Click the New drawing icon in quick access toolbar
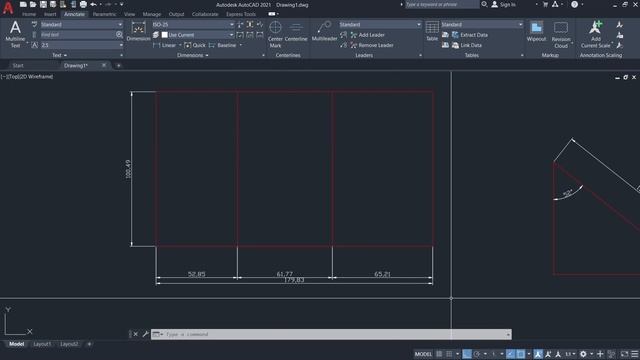 point(23,4)
